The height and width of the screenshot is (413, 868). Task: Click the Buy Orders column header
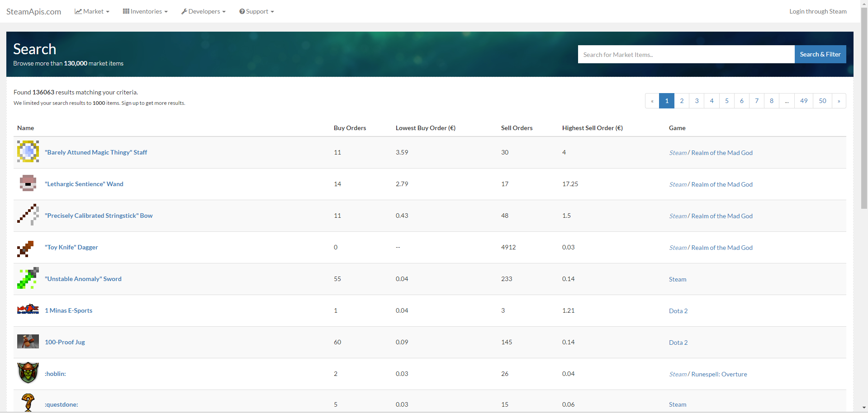[x=350, y=128]
